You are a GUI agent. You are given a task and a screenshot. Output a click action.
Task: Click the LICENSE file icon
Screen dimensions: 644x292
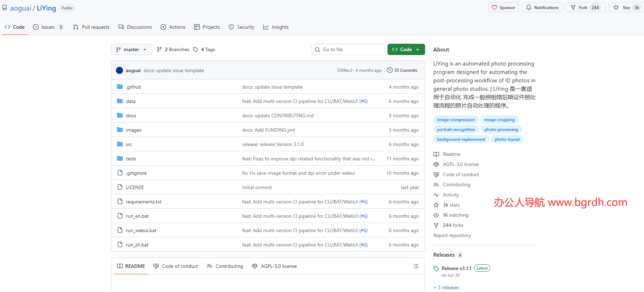click(x=120, y=187)
